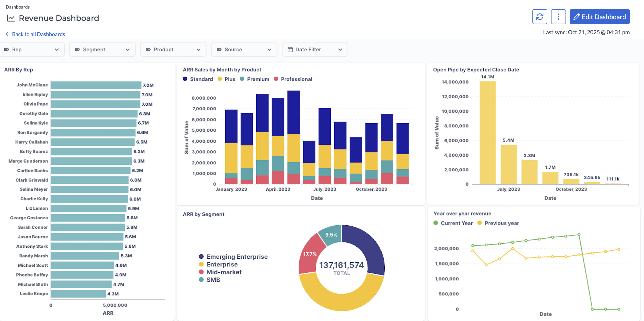Click Back to all Dashboards link

coord(38,34)
